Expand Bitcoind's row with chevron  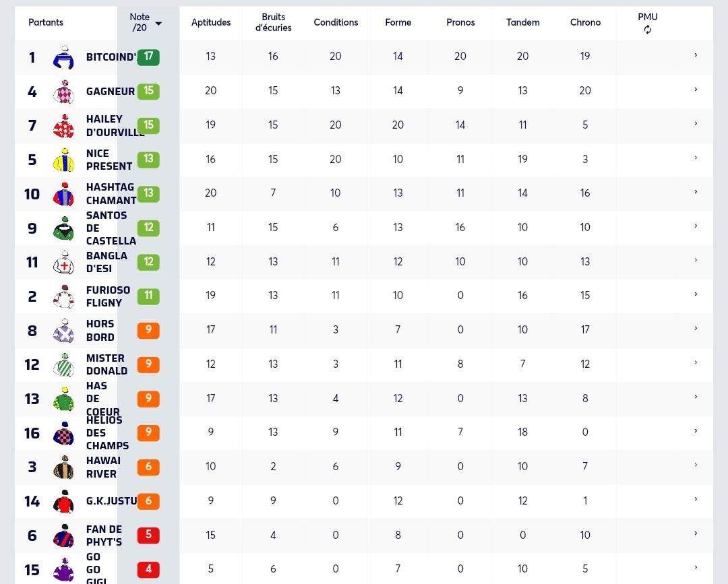pos(696,55)
